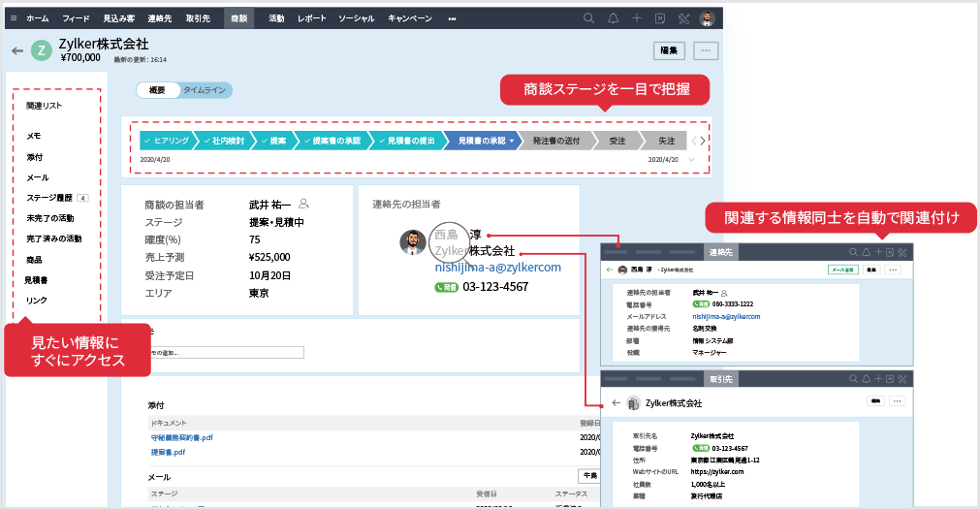Click building icon beside Zylker株式会社 in 取引先 window
Viewport: 980px width, 509px height.
pos(633,403)
